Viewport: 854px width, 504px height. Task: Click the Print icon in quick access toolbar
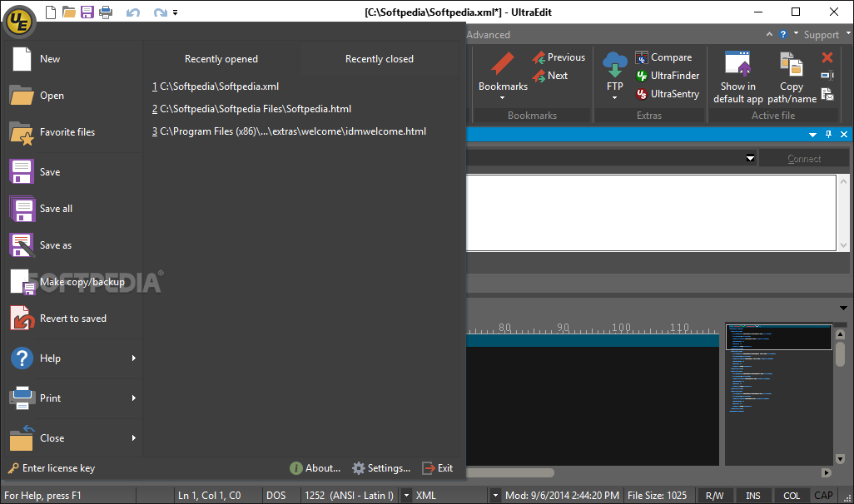(106, 12)
